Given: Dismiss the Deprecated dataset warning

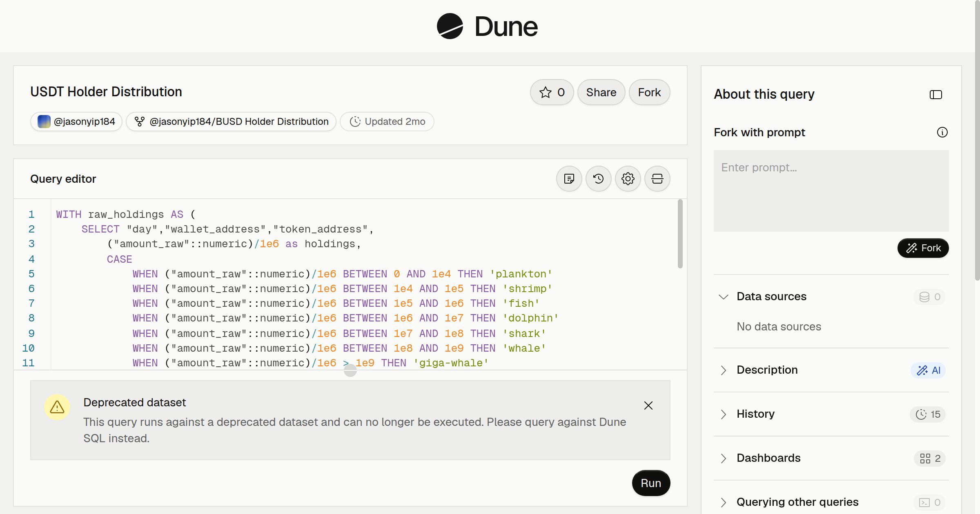Looking at the screenshot, I should click(x=648, y=405).
